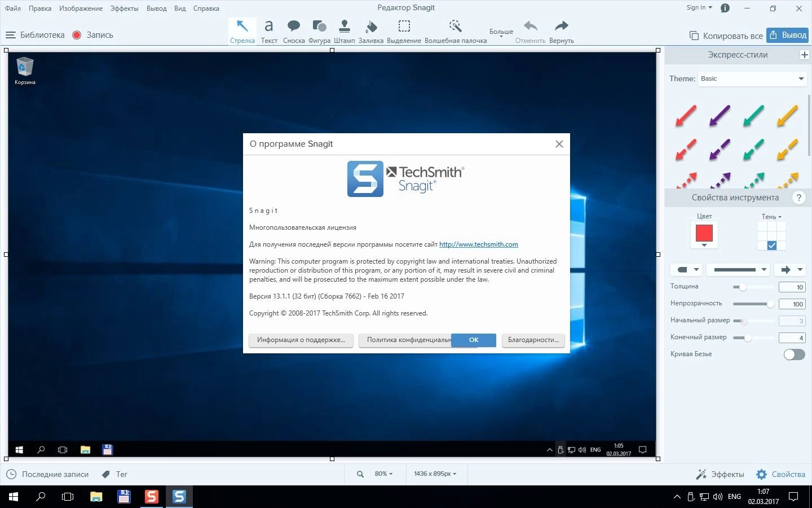Click the zoom magnifier icon

[360, 474]
